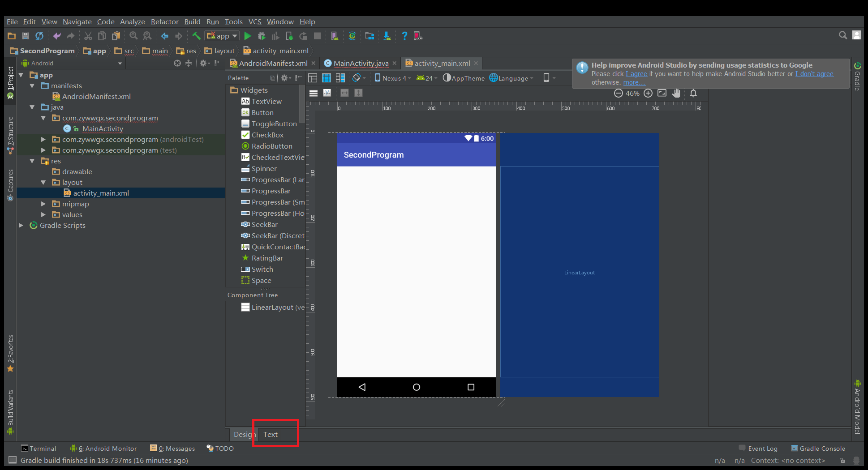
Task: Select AndroidManifest.xml in project tree
Action: pos(96,96)
